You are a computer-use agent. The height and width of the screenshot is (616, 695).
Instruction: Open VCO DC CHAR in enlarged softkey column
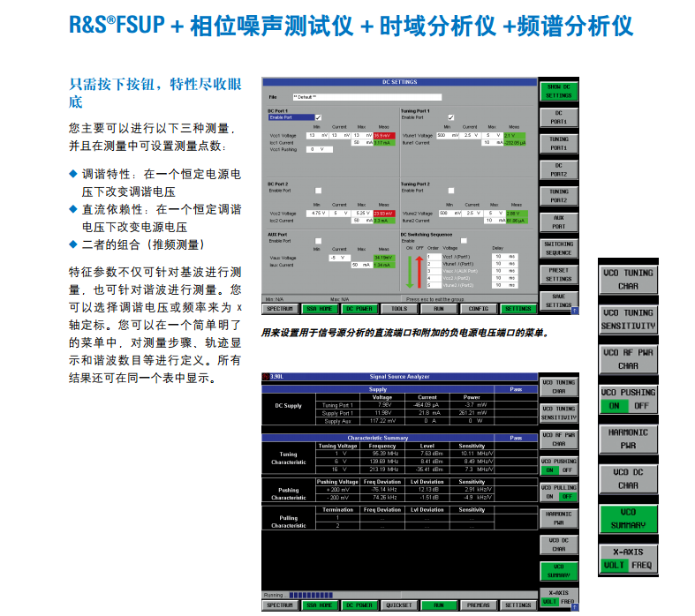[x=628, y=479]
